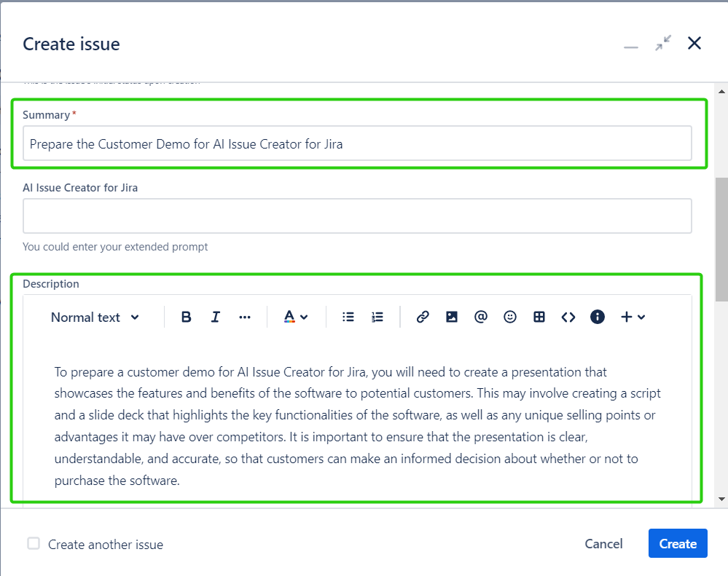This screenshot has height=576, width=728.
Task: Enable the Create another issue checkbox
Action: pyautogui.click(x=34, y=543)
